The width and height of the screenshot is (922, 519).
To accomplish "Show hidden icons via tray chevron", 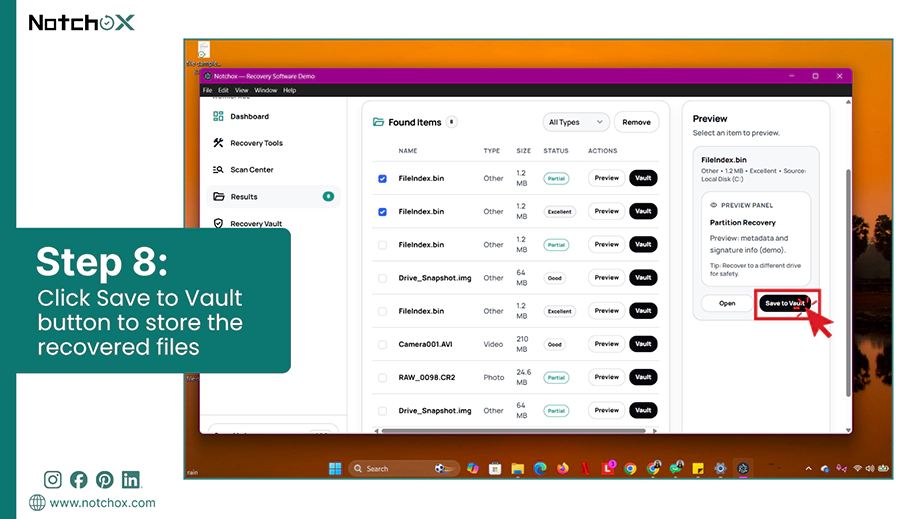I will click(809, 468).
